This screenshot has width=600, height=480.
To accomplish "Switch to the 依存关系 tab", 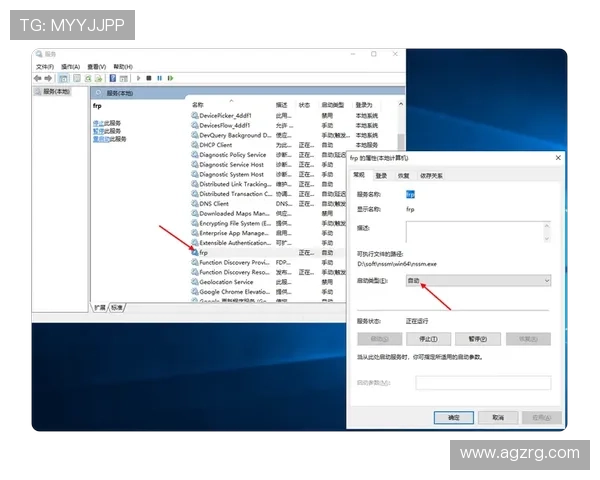I will pyautogui.click(x=431, y=175).
